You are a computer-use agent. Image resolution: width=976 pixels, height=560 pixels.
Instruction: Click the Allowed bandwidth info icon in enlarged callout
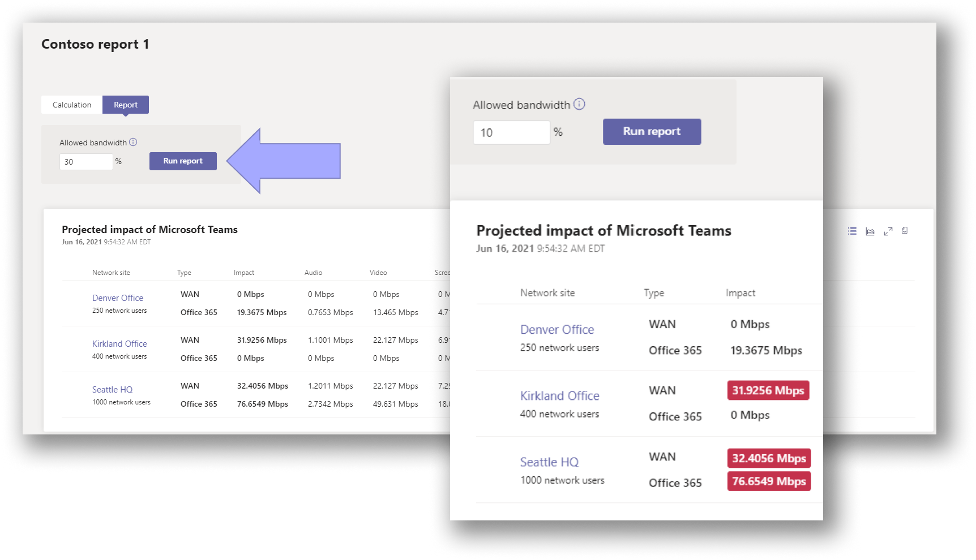click(579, 104)
